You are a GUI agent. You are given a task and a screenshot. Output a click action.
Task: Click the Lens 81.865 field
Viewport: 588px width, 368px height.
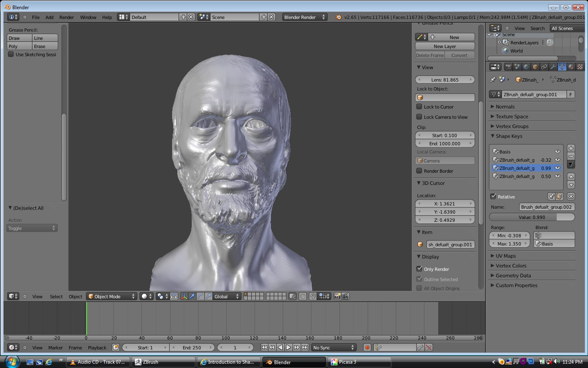pyautogui.click(x=445, y=80)
